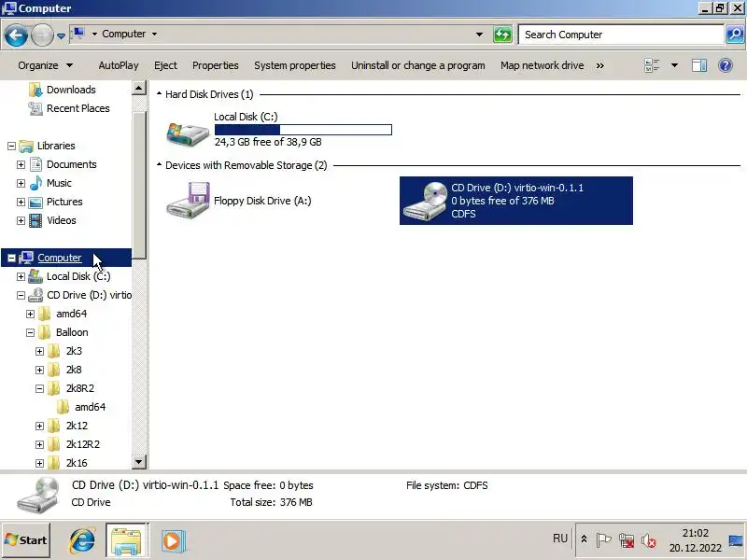Click the Videos film strip icon

coord(35,220)
